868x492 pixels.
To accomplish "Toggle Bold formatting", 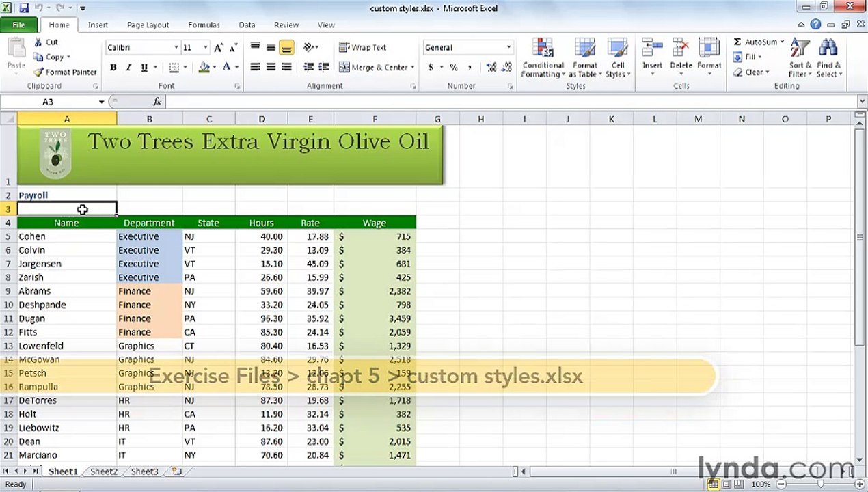I will (113, 68).
